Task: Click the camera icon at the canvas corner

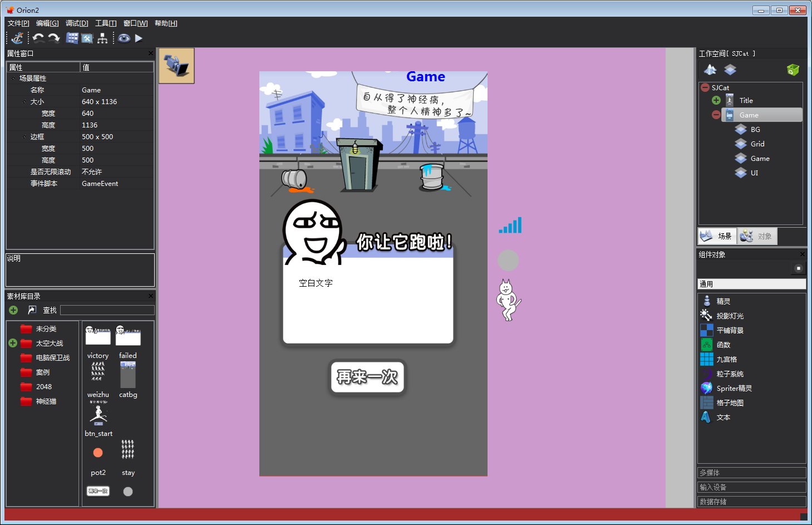Action: tap(176, 66)
